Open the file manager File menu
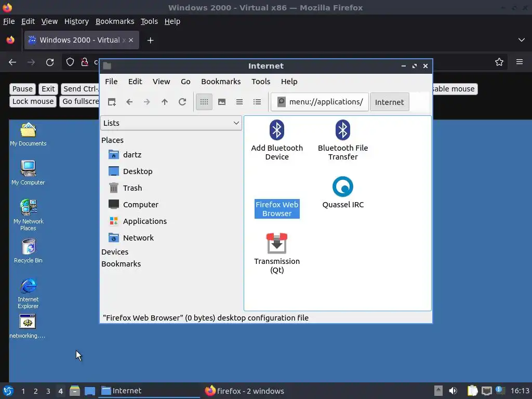This screenshot has height=399, width=532. 111,82
